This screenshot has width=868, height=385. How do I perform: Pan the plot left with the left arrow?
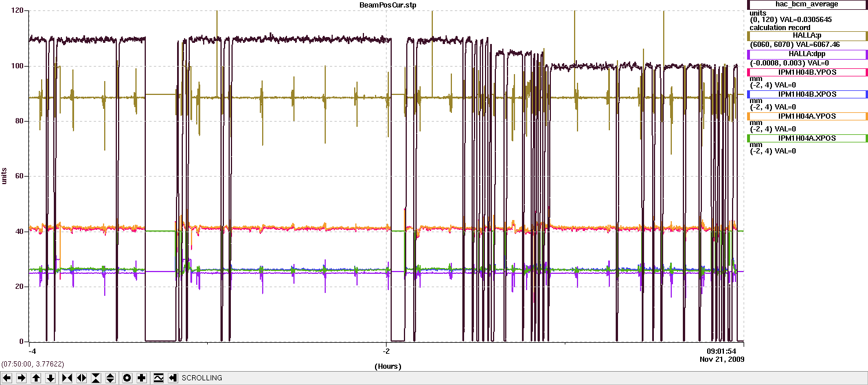7,378
